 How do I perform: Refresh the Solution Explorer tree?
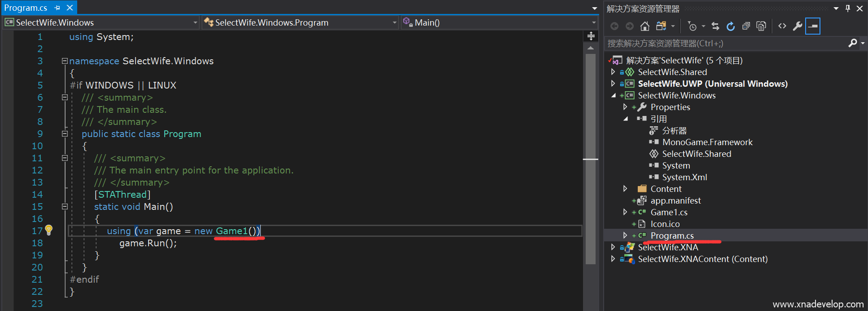click(731, 27)
